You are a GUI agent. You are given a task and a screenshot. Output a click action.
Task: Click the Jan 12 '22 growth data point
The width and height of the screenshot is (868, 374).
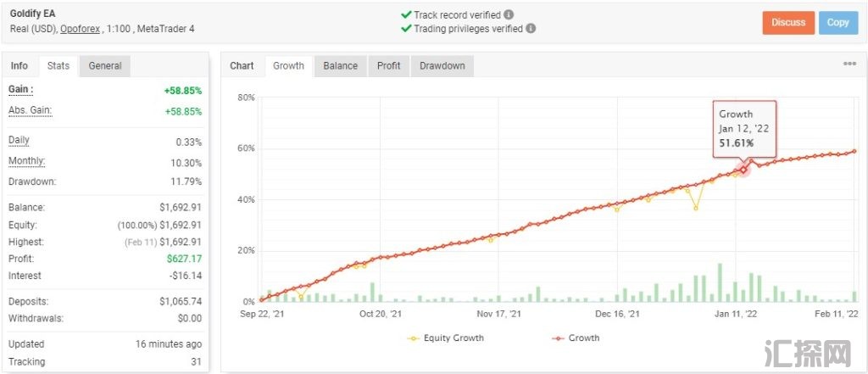click(744, 170)
